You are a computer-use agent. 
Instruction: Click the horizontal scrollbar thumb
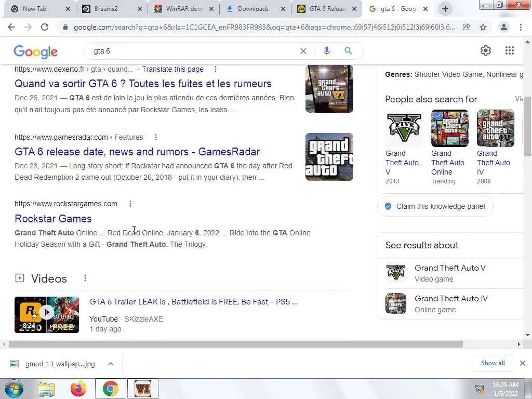pyautogui.click(x=236, y=344)
